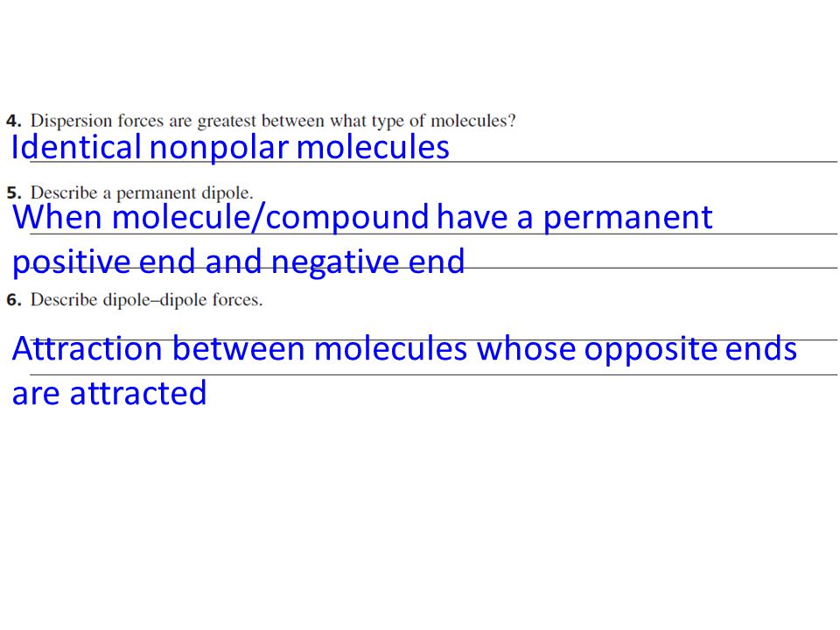840x630 pixels.
Task: Click 'permanent' in the blue answer text
Action: pos(627,219)
